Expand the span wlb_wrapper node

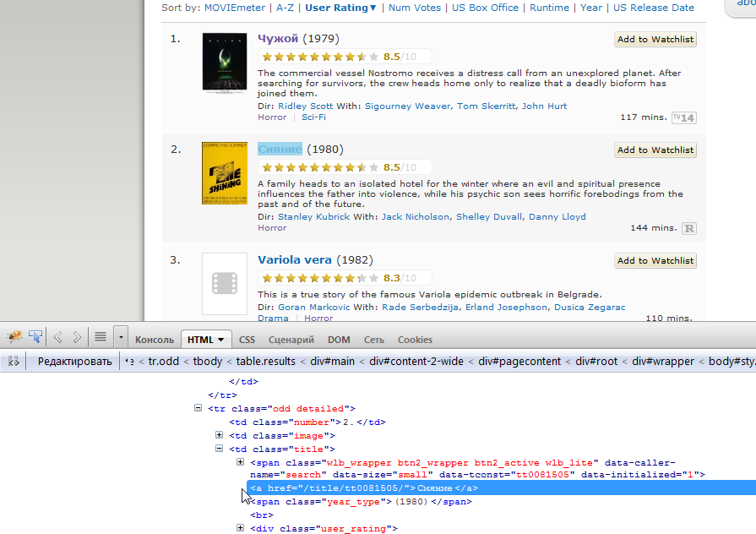(241, 462)
